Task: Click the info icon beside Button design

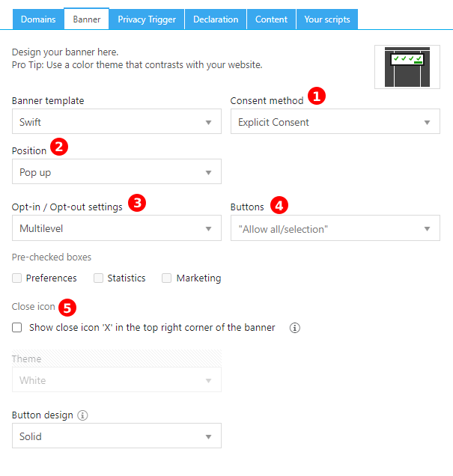Action: click(x=83, y=415)
